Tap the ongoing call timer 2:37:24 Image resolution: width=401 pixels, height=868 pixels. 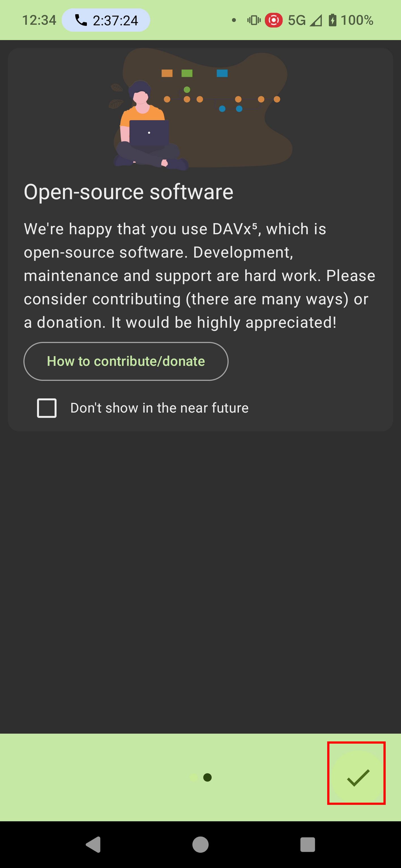[x=115, y=21]
